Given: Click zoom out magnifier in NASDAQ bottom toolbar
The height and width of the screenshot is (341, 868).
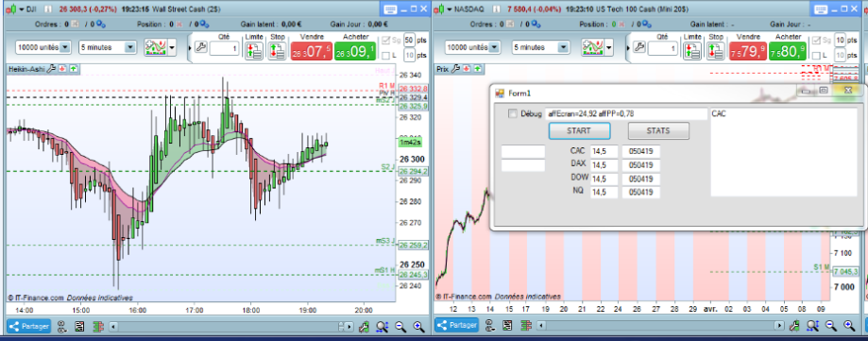Looking at the screenshot, I should [x=830, y=326].
